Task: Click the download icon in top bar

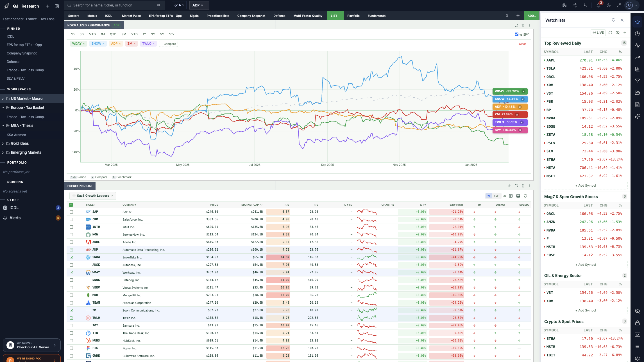Action: pyautogui.click(x=585, y=5)
